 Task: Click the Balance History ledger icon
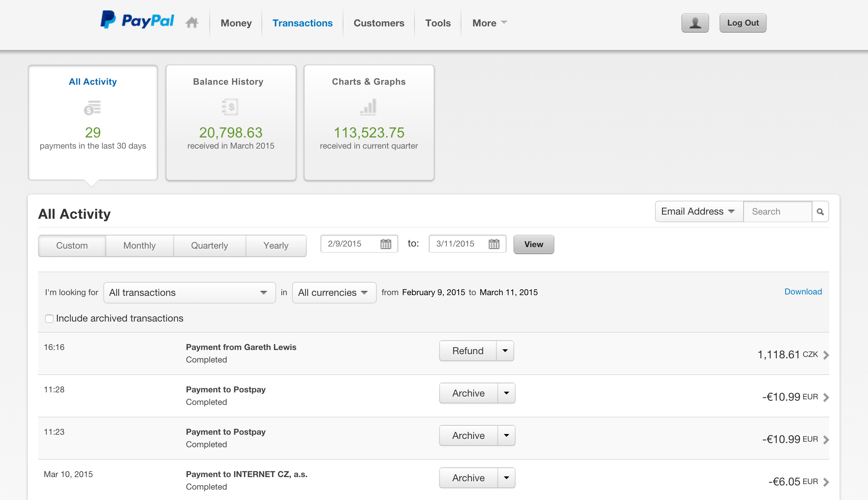[x=230, y=107]
